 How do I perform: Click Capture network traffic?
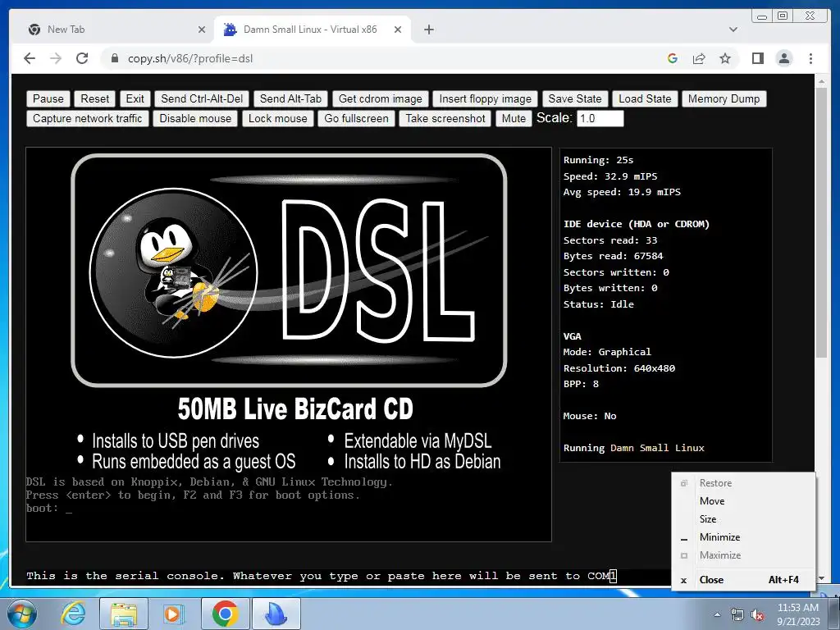(87, 118)
